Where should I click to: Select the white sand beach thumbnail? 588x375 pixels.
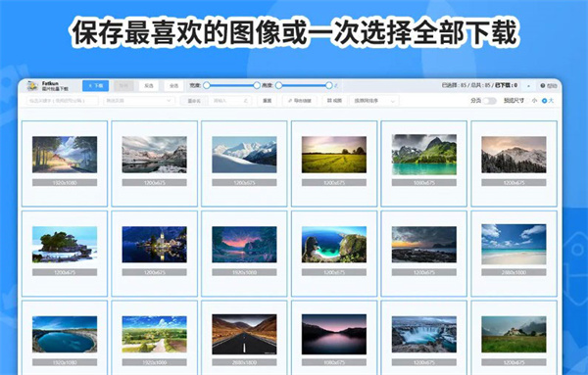coord(514,244)
